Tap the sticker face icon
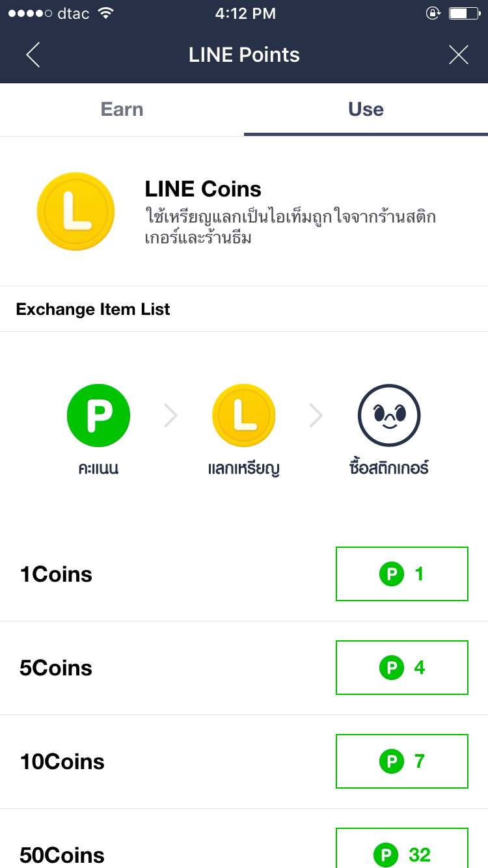The width and height of the screenshot is (488, 868). pos(389,416)
